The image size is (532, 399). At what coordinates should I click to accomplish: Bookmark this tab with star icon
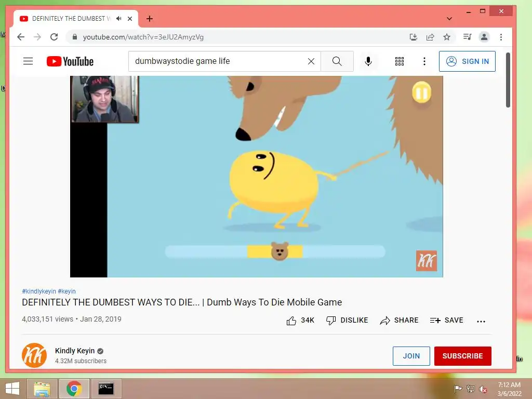coord(447,37)
